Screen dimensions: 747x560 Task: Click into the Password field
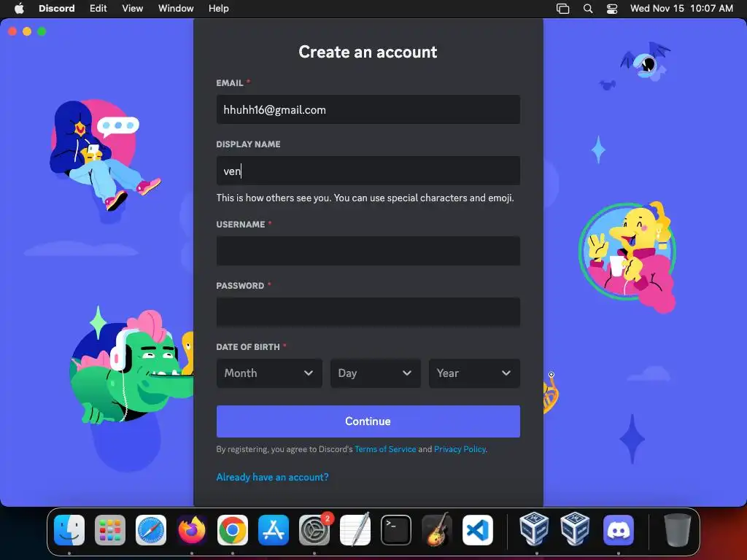click(x=368, y=312)
